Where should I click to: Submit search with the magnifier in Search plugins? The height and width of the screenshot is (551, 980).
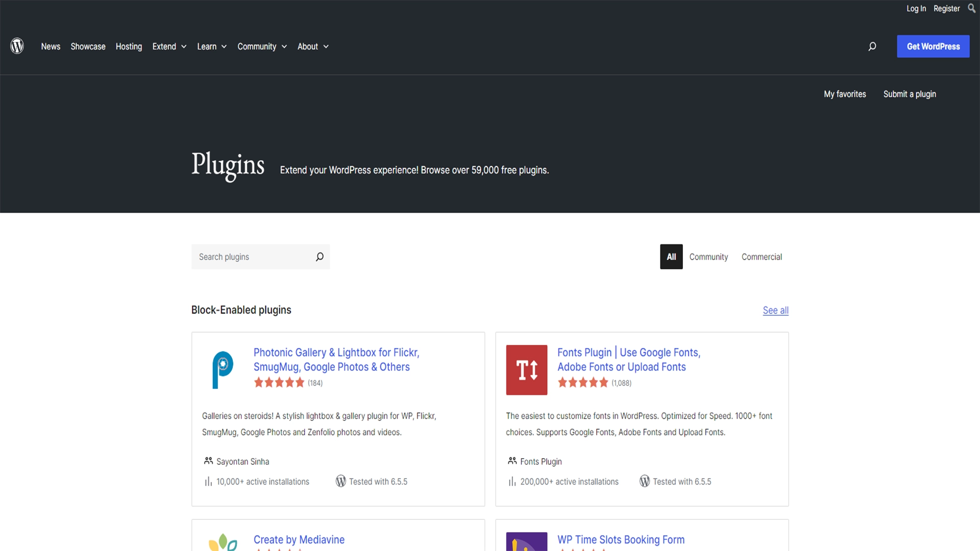pyautogui.click(x=320, y=257)
